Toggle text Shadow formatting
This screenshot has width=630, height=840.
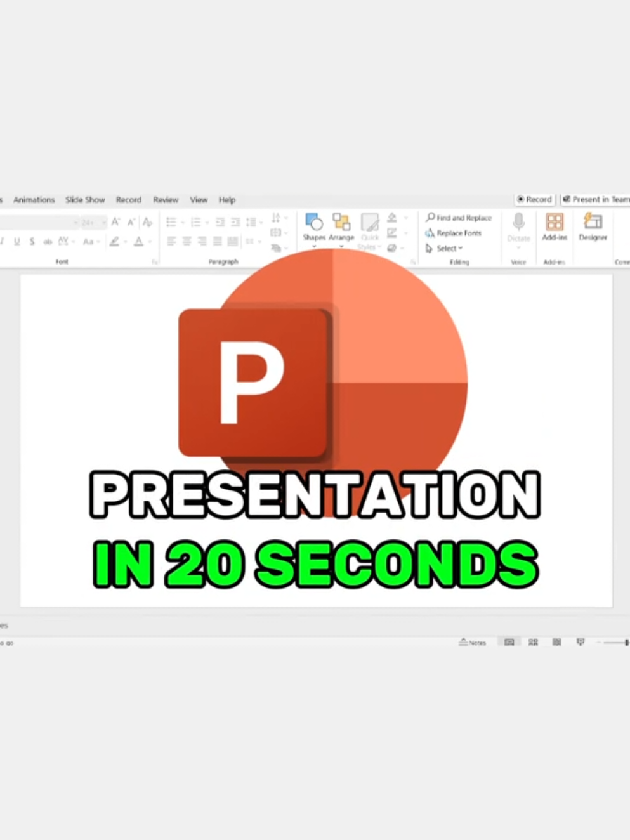pyautogui.click(x=32, y=242)
